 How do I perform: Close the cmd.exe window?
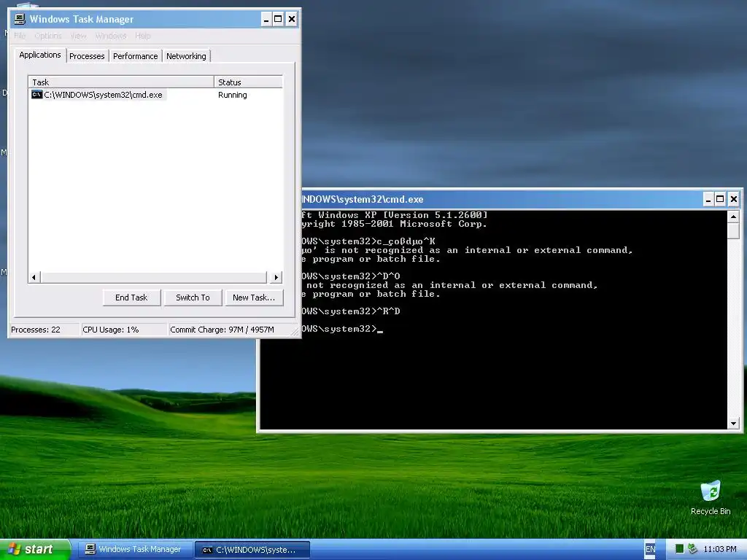(x=734, y=200)
